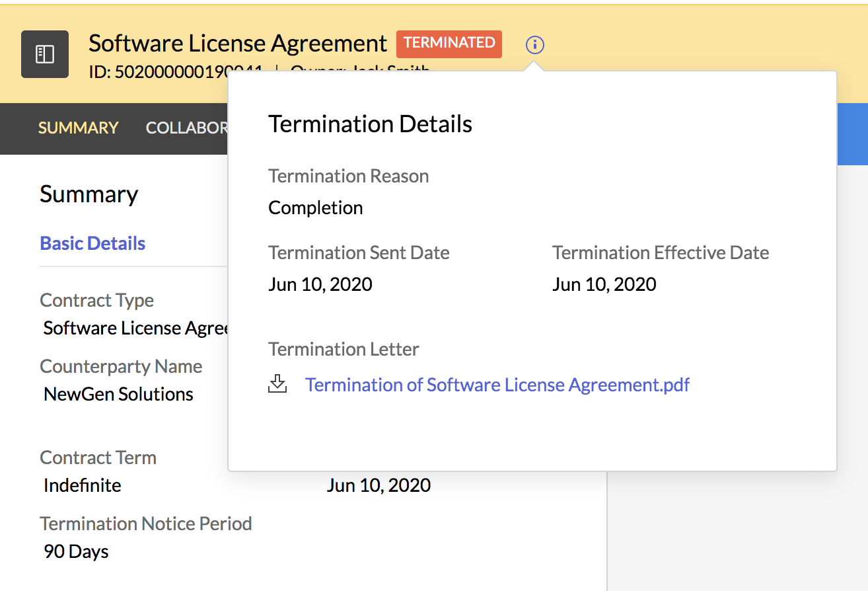Image resolution: width=868 pixels, height=591 pixels.
Task: Click the blue button at right edge
Action: click(851, 133)
